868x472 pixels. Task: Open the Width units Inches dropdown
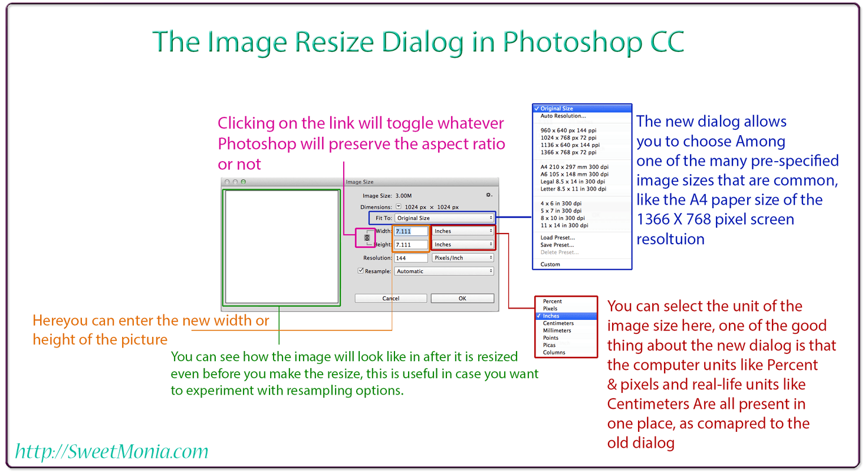[463, 231]
